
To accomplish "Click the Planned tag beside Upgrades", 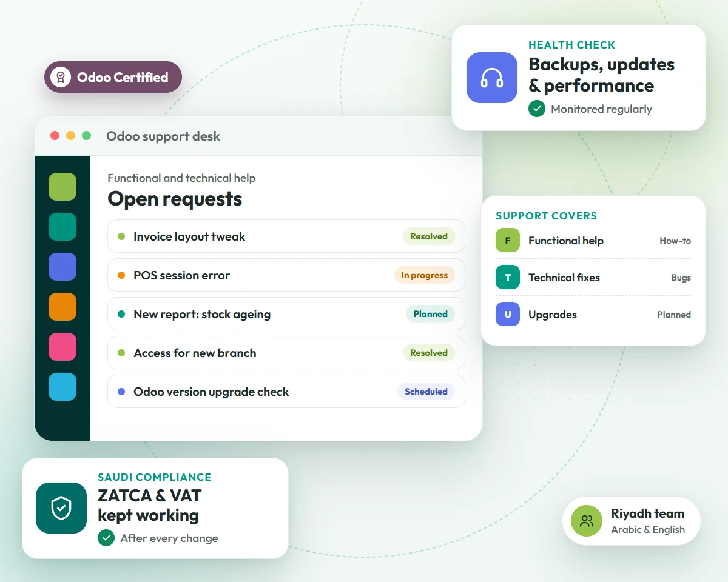I will pos(674,315).
